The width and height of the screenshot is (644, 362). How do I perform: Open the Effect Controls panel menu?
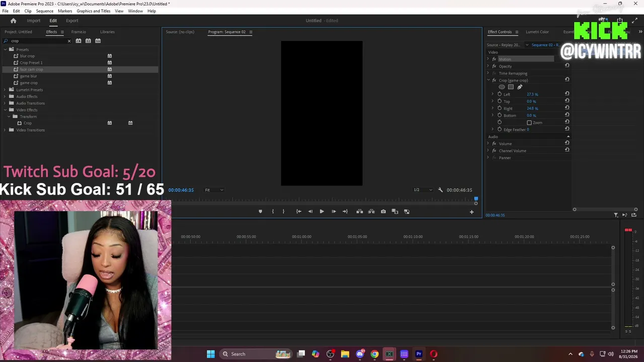[x=516, y=32]
